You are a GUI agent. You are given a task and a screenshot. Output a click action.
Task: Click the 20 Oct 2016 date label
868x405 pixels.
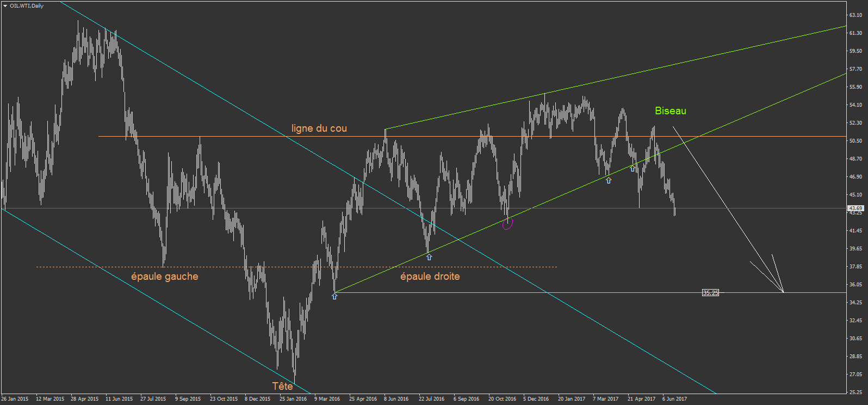[503, 399]
